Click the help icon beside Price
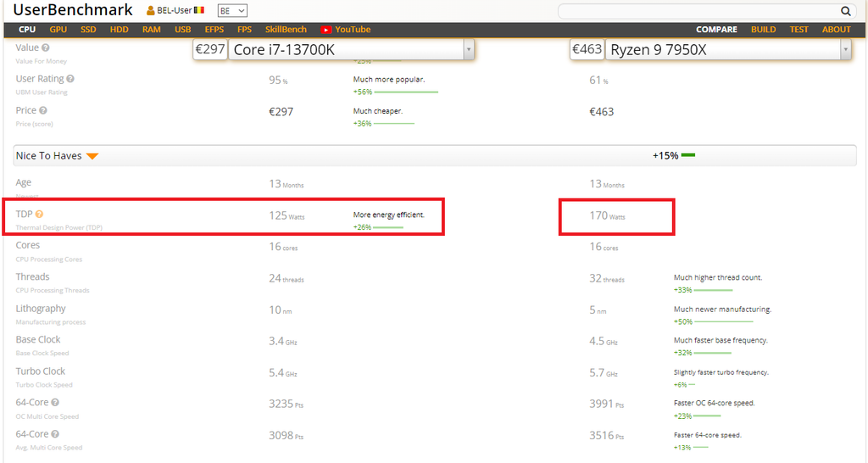 coord(43,110)
